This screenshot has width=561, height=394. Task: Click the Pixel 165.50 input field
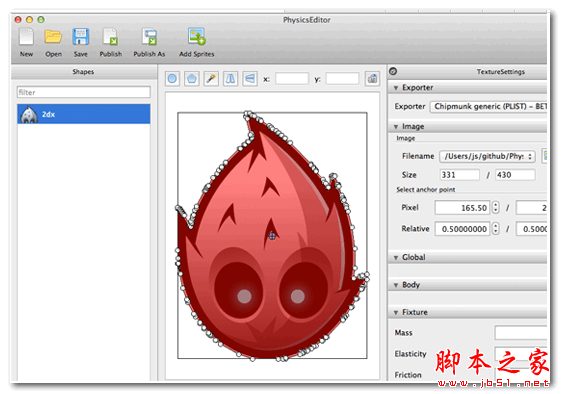(x=462, y=208)
